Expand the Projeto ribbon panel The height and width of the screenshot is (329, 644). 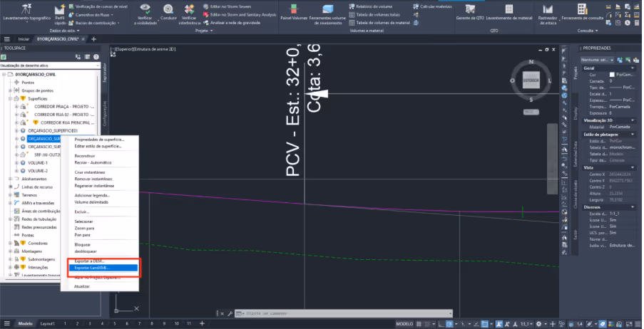[204, 31]
